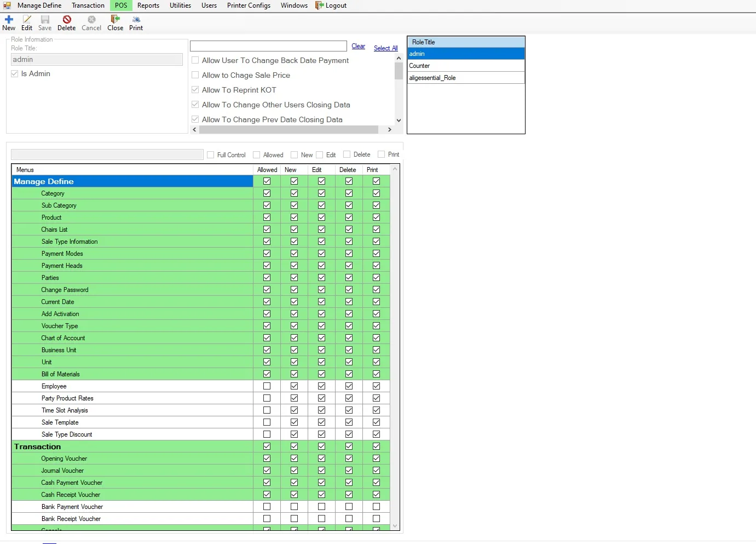Open the Transaction menu
This screenshot has height=544, width=756.
click(88, 5)
